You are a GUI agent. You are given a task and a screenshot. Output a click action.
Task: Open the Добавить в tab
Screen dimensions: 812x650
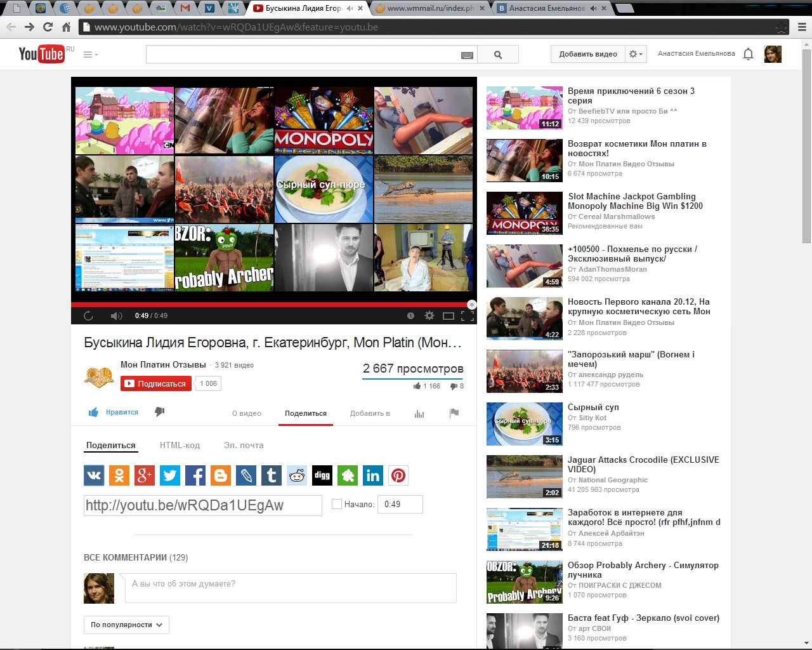pos(370,413)
